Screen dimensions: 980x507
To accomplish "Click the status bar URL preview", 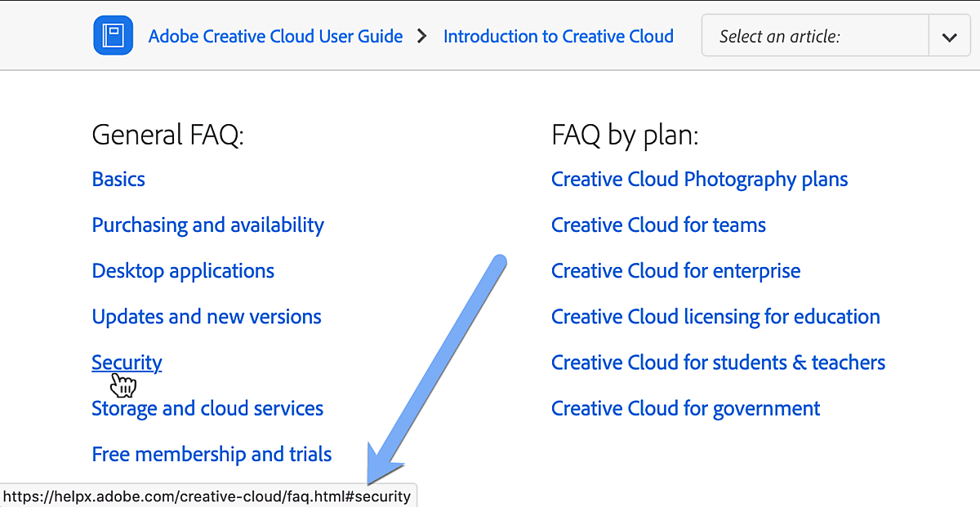I will pyautogui.click(x=208, y=496).
